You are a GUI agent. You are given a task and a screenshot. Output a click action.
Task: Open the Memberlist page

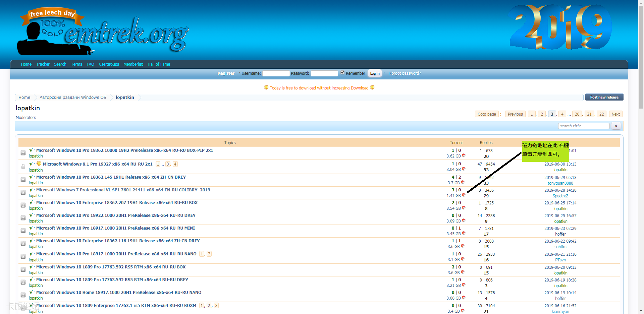pyautogui.click(x=133, y=64)
